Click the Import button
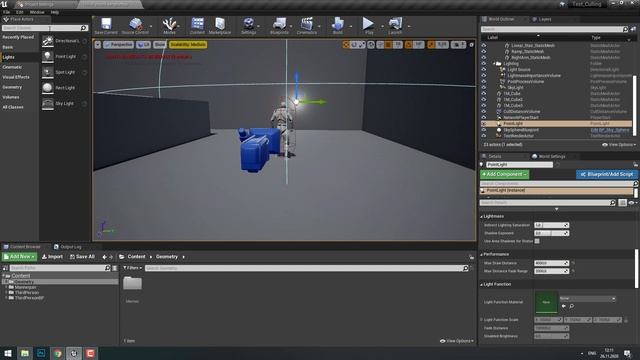 [x=52, y=257]
